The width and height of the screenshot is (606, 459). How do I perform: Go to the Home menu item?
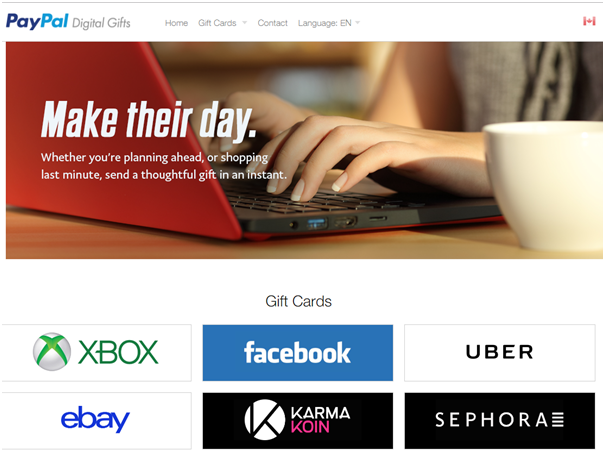pos(176,23)
